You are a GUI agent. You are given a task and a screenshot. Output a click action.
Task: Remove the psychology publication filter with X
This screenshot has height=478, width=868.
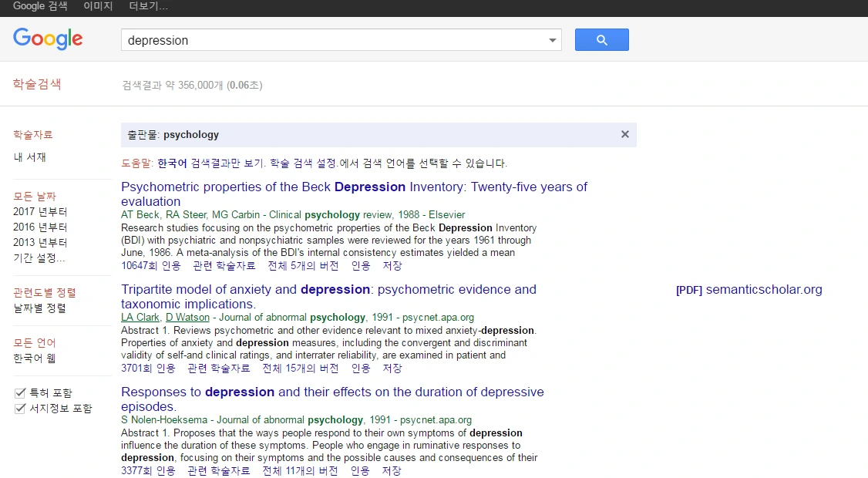[x=625, y=135]
